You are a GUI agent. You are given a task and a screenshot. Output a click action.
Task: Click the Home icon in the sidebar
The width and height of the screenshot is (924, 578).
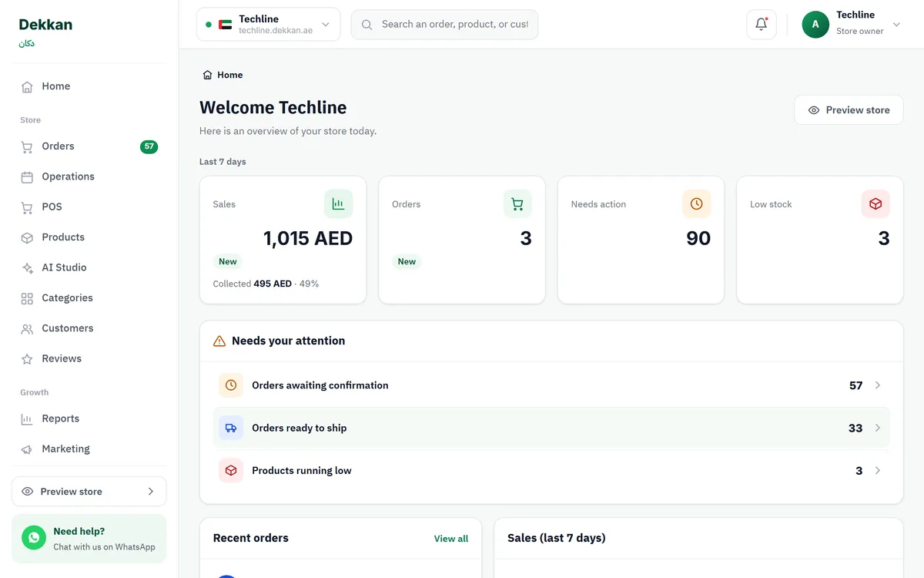(27, 87)
